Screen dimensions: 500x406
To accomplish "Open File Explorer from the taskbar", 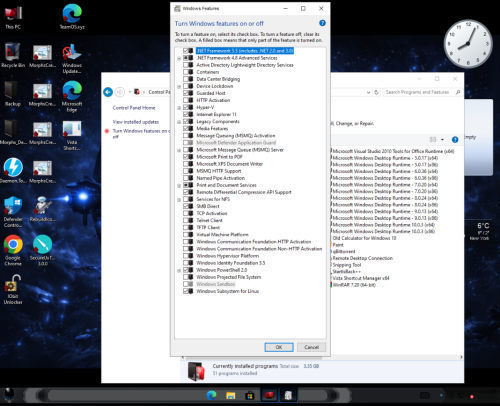I will (x=231, y=395).
